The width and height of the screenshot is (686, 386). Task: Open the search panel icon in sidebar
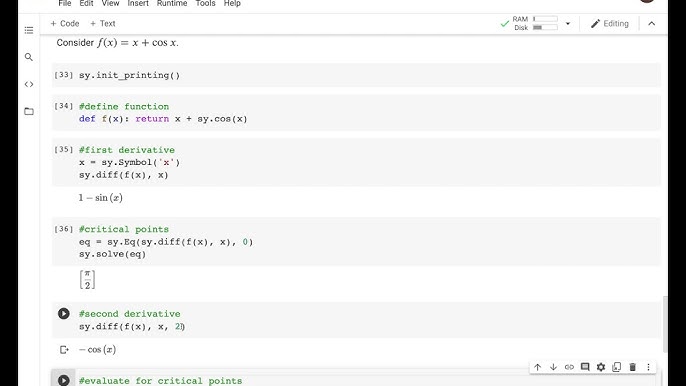coord(29,57)
